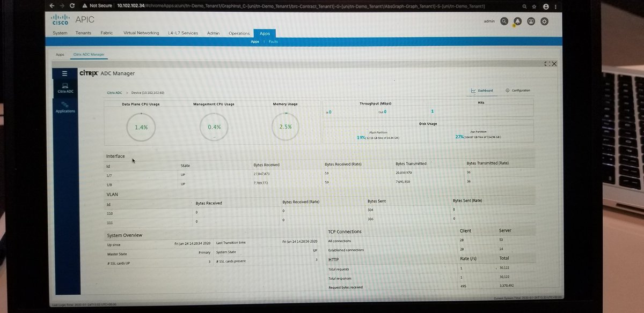Bookmark page using the star icon

(x=535, y=6)
